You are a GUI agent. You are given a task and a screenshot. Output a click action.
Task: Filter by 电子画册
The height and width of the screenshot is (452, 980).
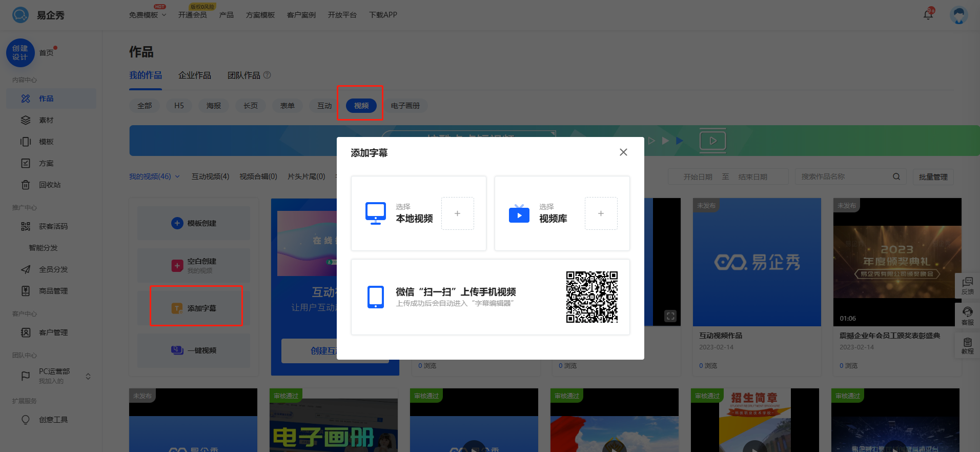pyautogui.click(x=405, y=106)
